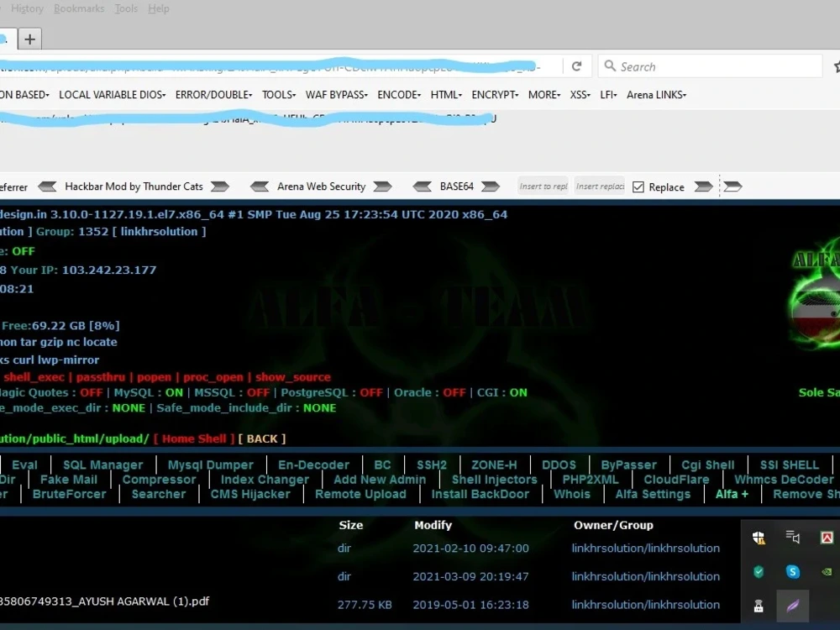840x630 pixels.
Task: Open the red square tray icon
Action: [827, 538]
